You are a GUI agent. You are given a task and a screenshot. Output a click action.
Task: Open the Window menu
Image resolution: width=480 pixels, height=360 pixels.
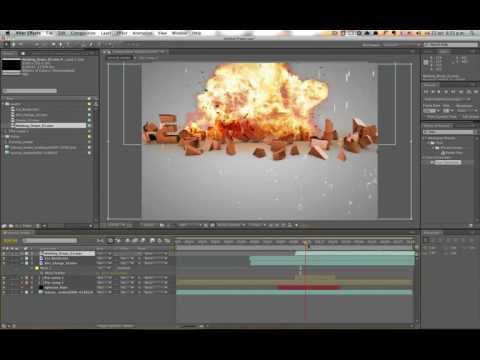(179, 33)
